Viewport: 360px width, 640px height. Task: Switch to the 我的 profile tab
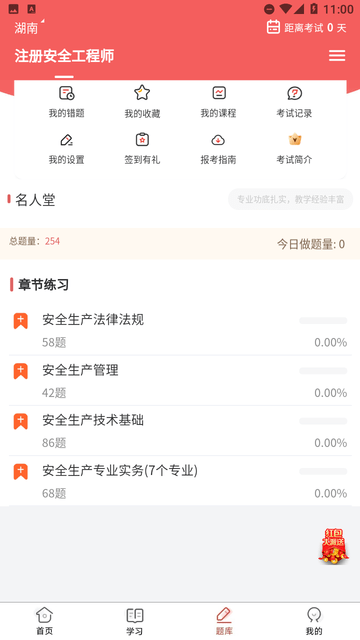314,621
